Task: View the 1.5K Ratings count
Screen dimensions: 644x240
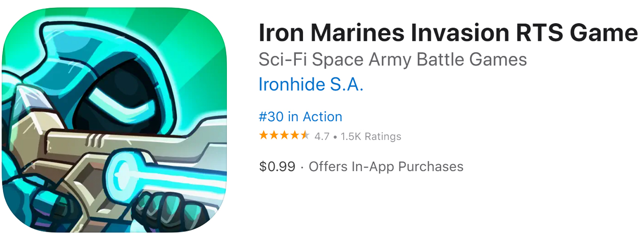Action: [x=371, y=136]
